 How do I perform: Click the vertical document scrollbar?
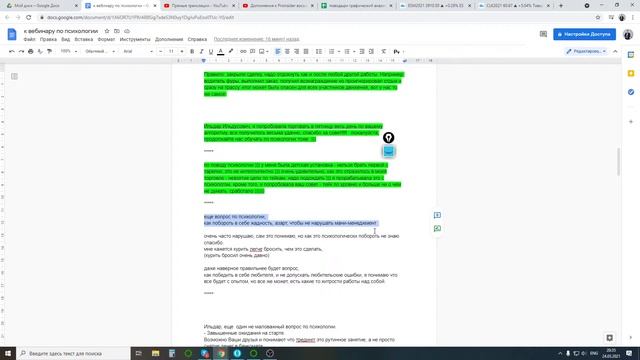coord(618,162)
